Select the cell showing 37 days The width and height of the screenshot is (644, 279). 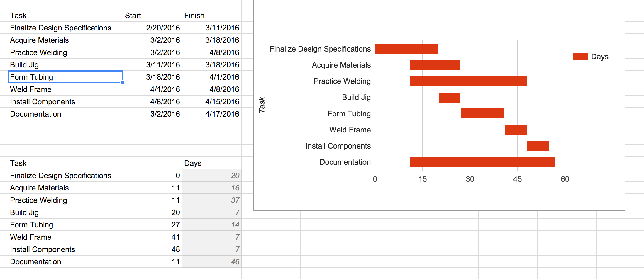211,200
